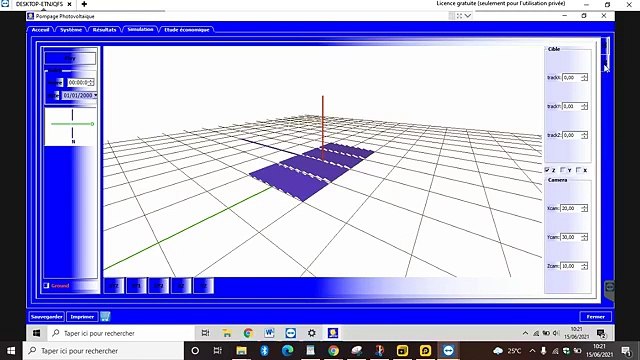Click the Zcam value field
The image size is (640, 360).
pos(571,266)
